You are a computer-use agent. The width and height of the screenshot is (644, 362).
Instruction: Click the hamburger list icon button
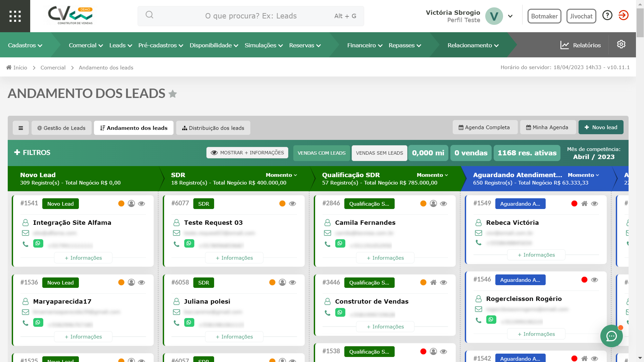(x=21, y=128)
